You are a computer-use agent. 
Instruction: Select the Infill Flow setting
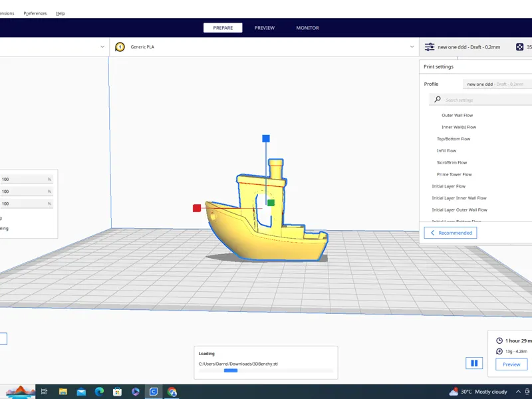click(x=446, y=151)
